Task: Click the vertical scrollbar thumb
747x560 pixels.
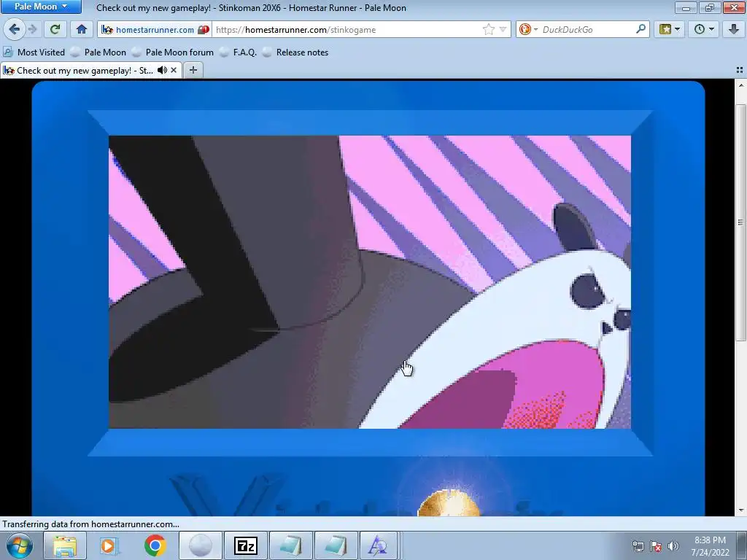Action: 741,222
